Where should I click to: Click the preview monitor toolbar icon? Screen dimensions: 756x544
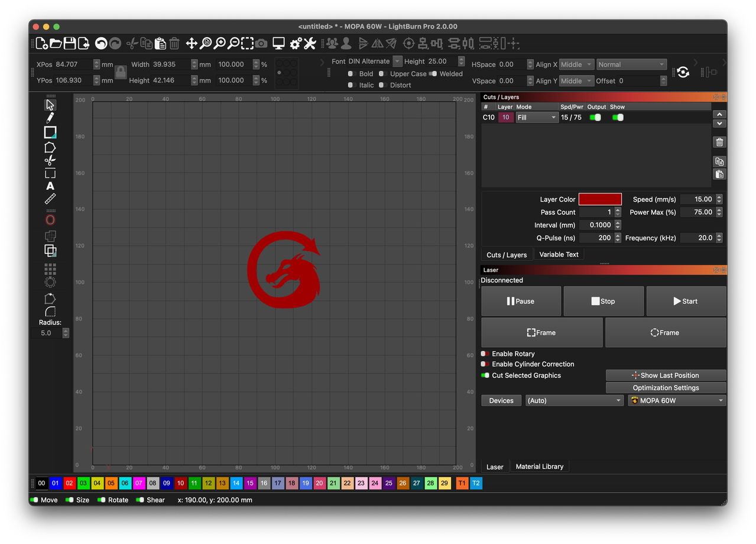pos(278,43)
